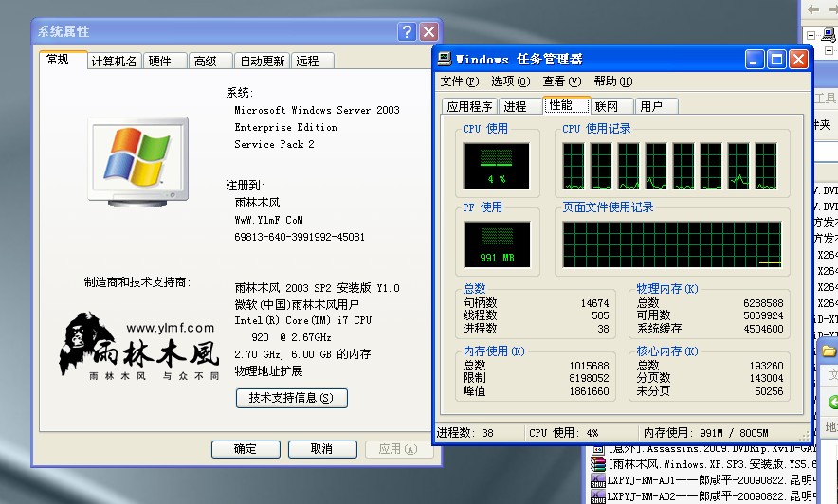The image size is (838, 504).
Task: Switch to the 自动更新 tab in 系统属性
Action: tap(262, 61)
